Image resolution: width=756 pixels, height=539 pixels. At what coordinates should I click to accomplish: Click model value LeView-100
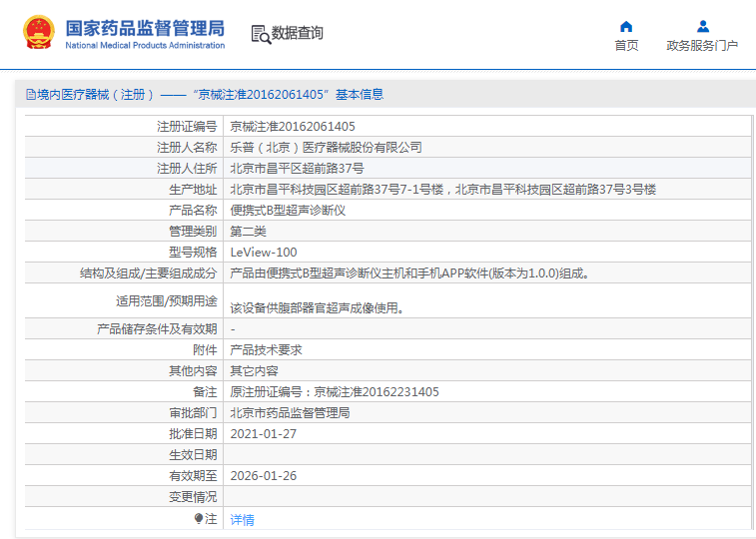(x=264, y=253)
